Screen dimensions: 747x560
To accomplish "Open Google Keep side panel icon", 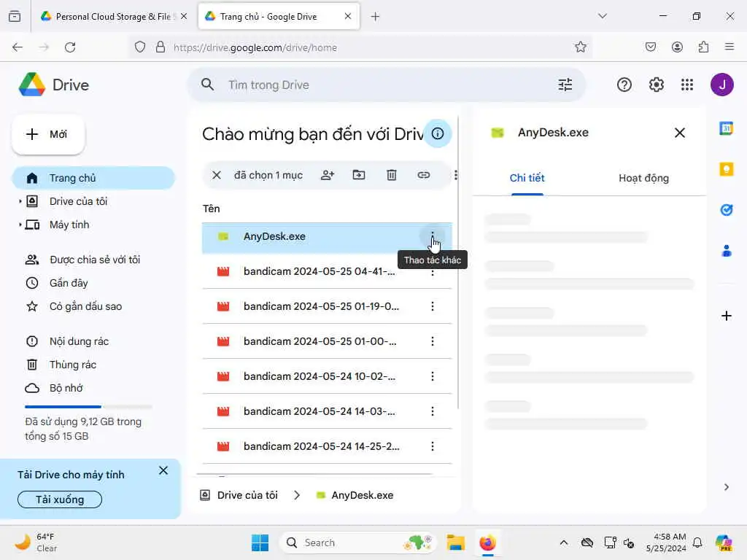I will coord(726,169).
